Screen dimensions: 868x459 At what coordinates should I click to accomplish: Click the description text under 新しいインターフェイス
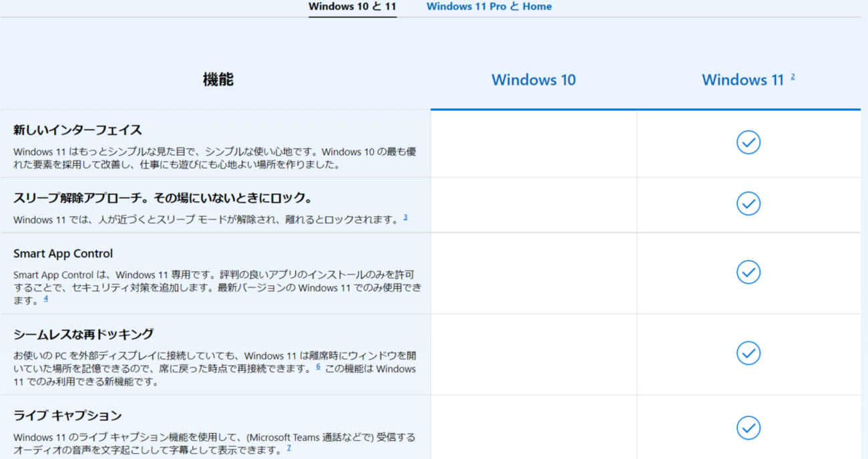coord(214,158)
